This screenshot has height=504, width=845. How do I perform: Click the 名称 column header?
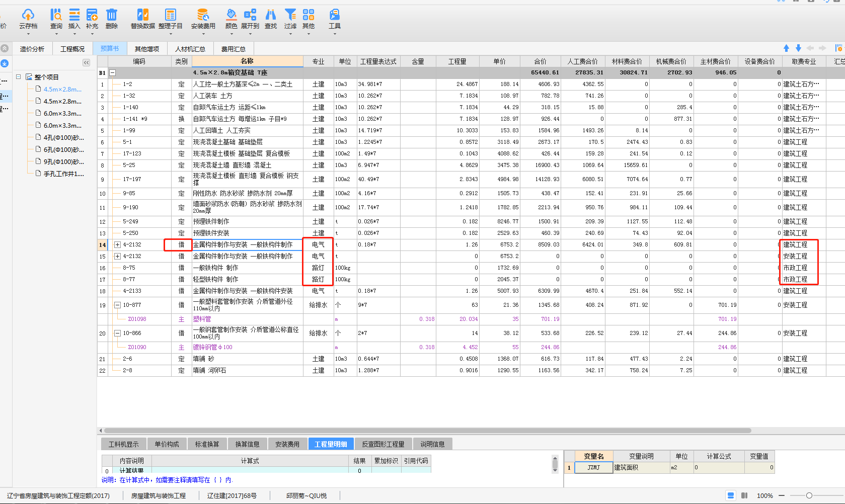247,61
